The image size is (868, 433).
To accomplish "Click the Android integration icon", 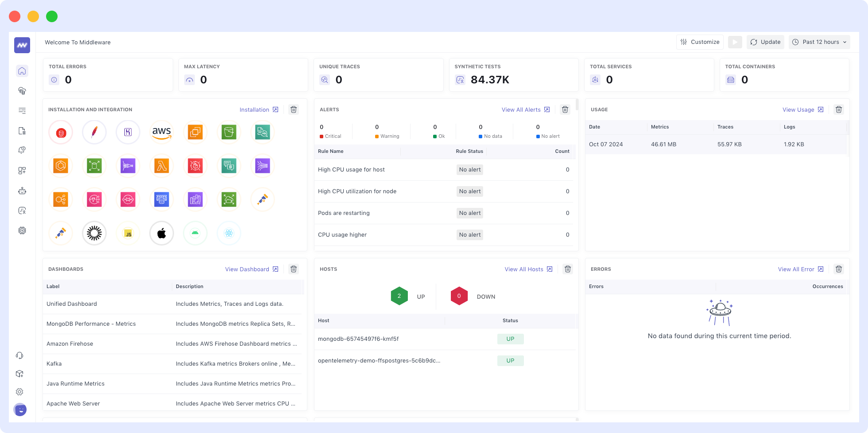I will point(195,233).
